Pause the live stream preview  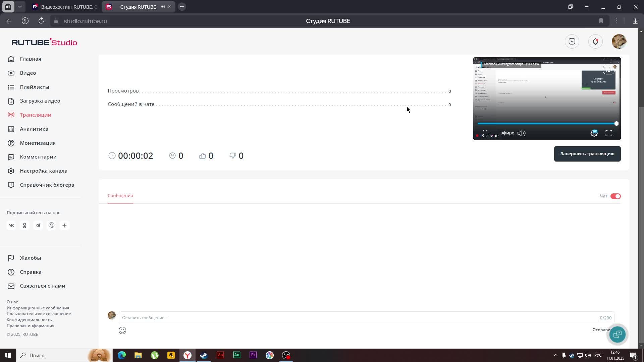click(485, 132)
